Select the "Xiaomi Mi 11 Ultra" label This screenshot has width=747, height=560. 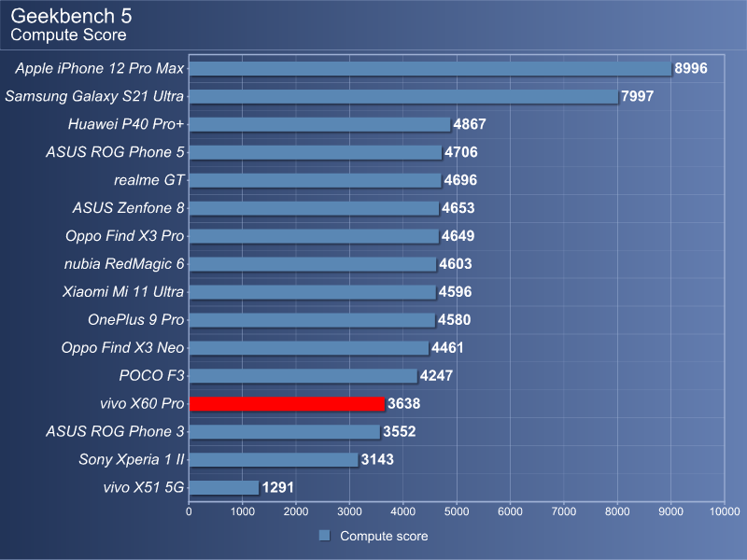click(x=123, y=292)
